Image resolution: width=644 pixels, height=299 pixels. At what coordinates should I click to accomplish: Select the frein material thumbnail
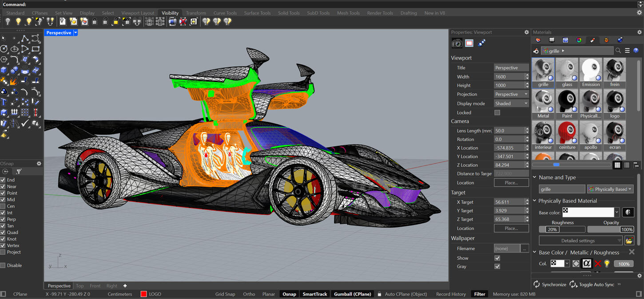point(614,70)
